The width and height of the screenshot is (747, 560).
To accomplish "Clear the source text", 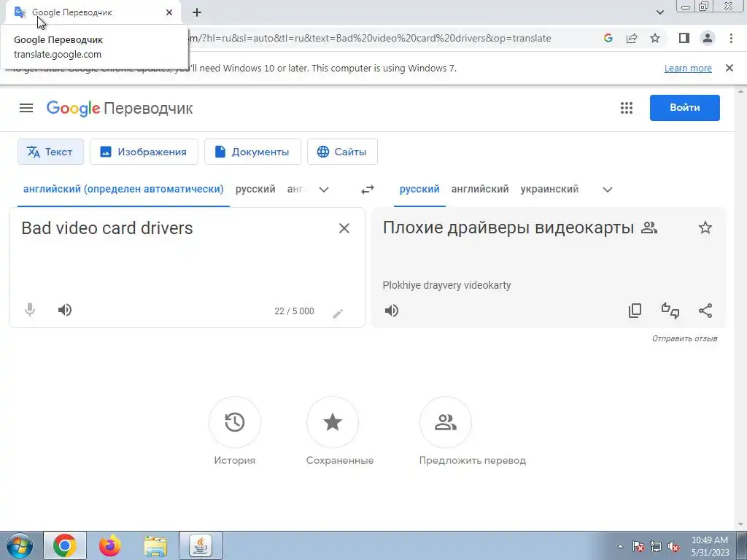I will (344, 228).
